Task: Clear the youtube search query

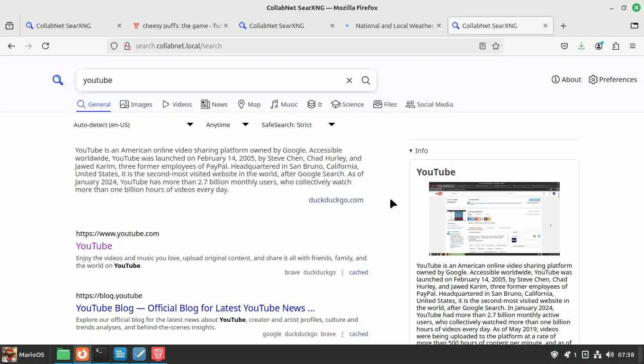Action: pos(349,81)
